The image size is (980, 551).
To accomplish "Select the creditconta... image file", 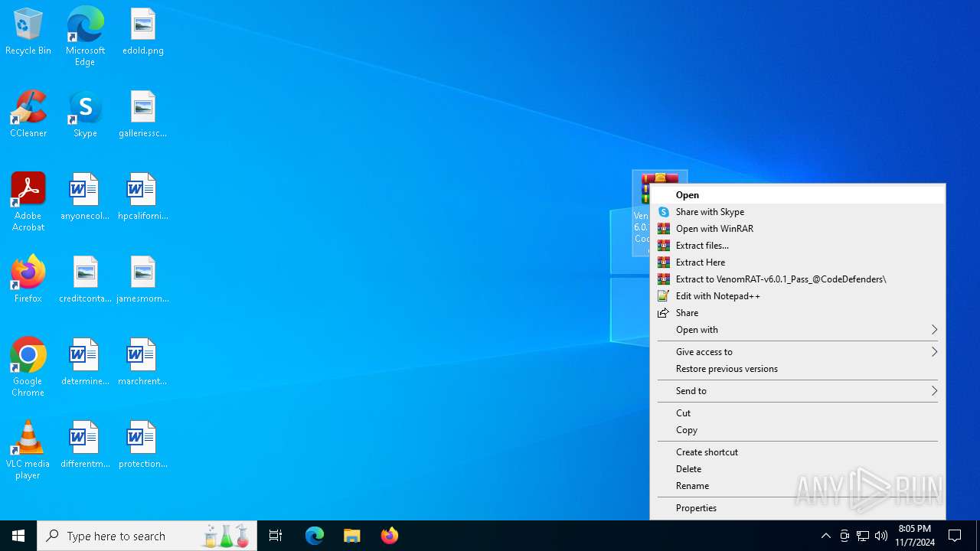I will point(85,280).
